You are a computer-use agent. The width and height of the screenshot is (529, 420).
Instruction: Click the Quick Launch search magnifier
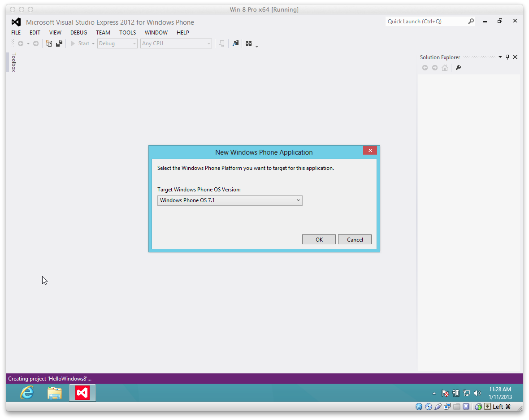(x=471, y=21)
